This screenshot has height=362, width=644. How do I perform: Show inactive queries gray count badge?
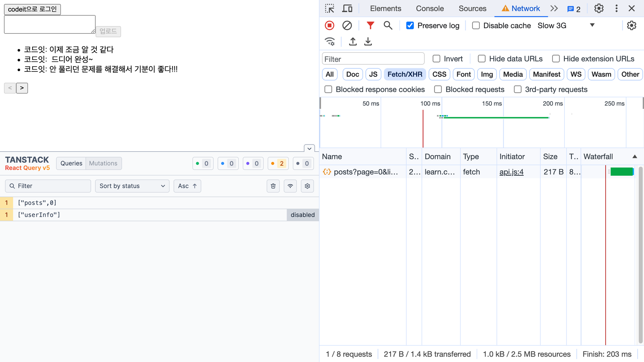click(x=303, y=163)
